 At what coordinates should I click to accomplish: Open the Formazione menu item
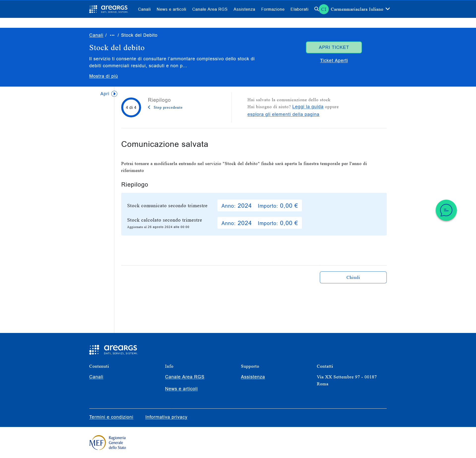[x=273, y=9]
